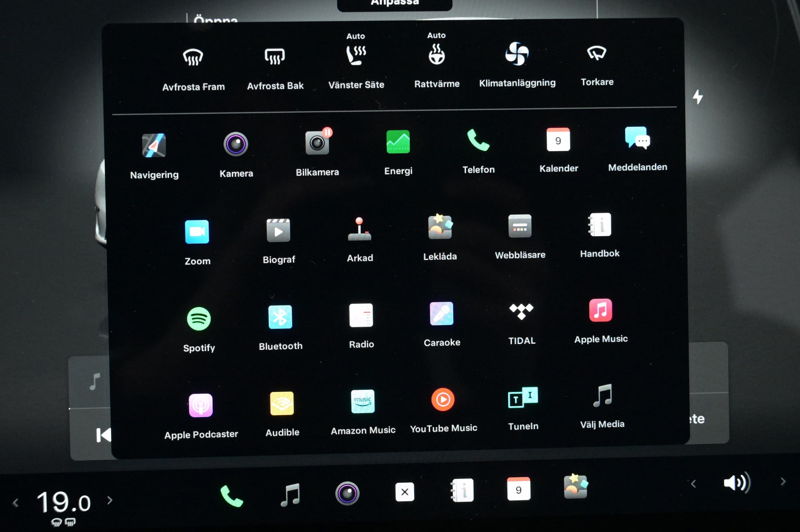This screenshot has width=800, height=532.
Task: Open Apple Podcaster
Action: point(201,405)
